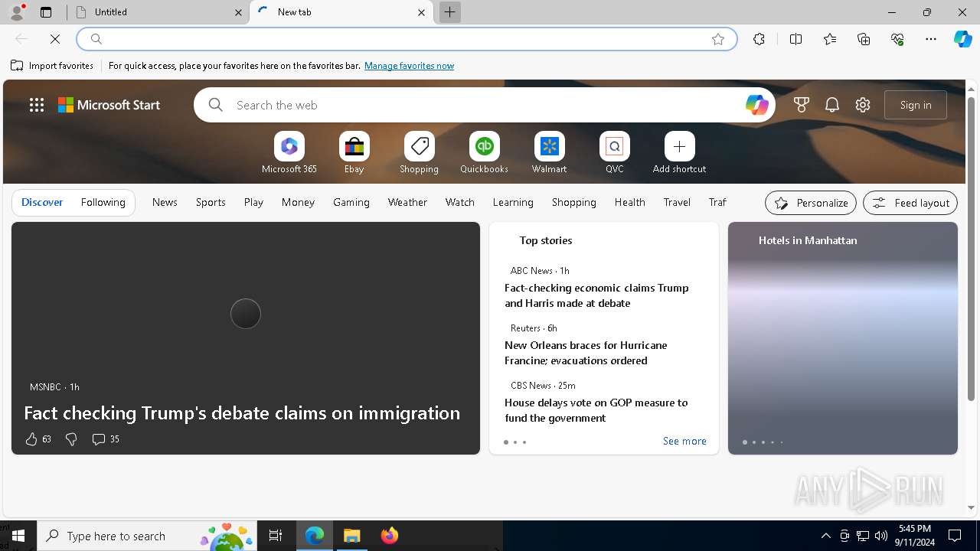Image resolution: width=980 pixels, height=551 pixels.
Task: Open the Travel category
Action: (677, 202)
